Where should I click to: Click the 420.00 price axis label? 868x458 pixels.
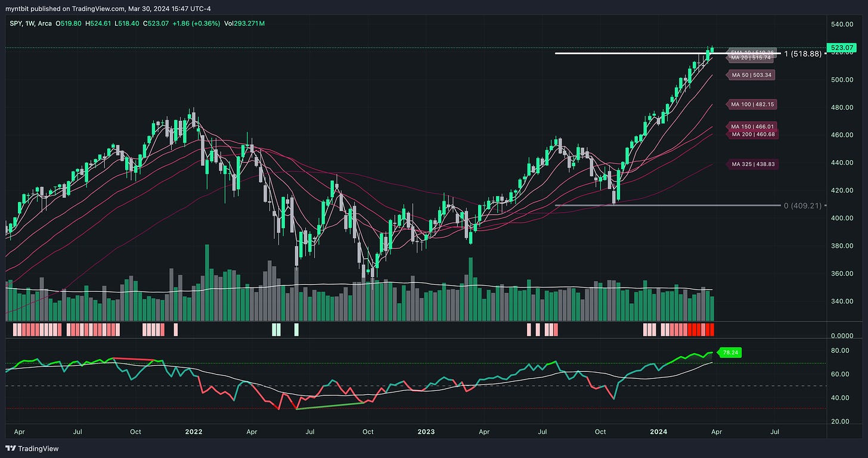844,191
